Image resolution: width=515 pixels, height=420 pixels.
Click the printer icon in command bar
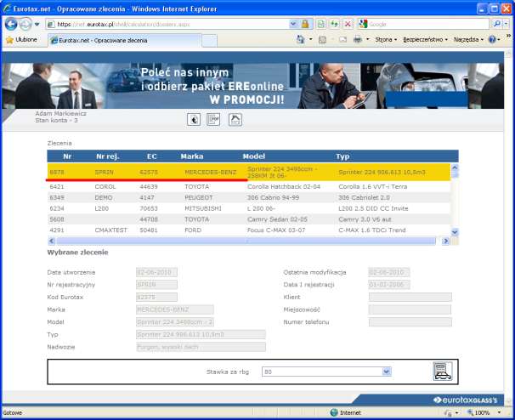(x=358, y=39)
